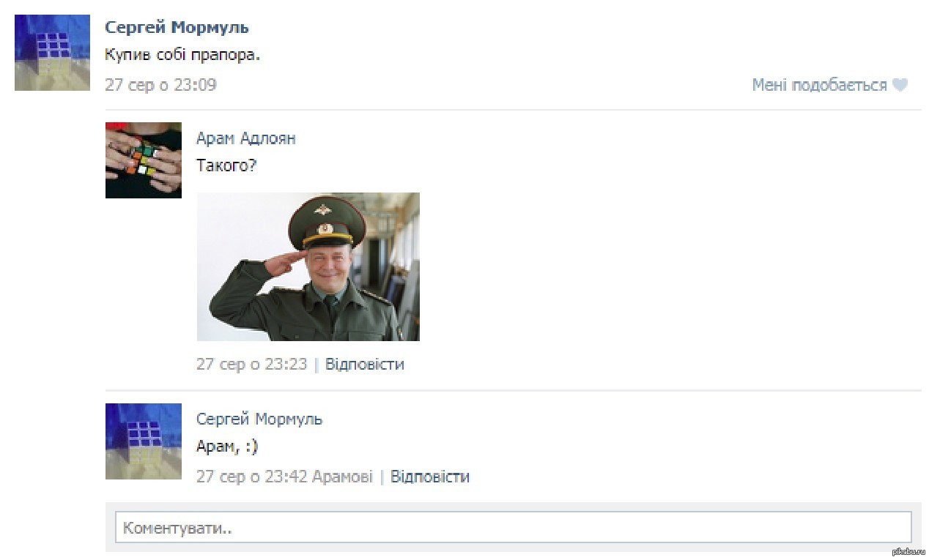The width and height of the screenshot is (929, 560).
Task: Click the reply text Арам, :)
Action: [x=227, y=447]
